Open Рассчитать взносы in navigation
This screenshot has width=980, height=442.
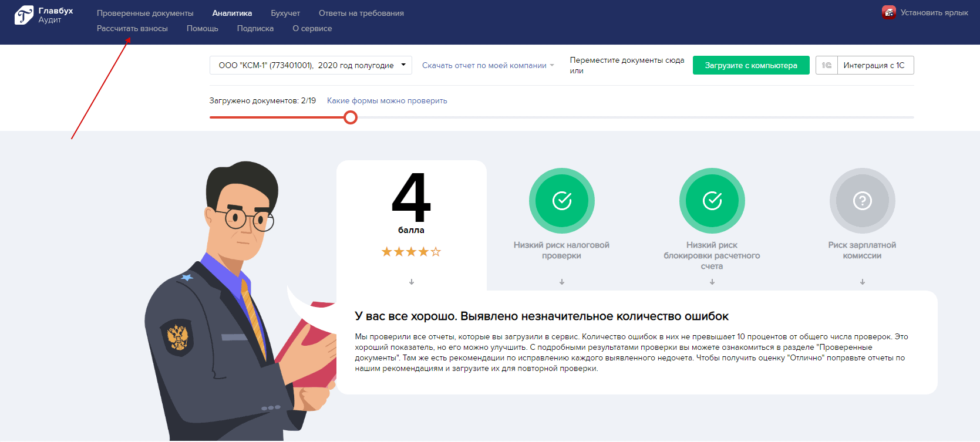tap(132, 28)
